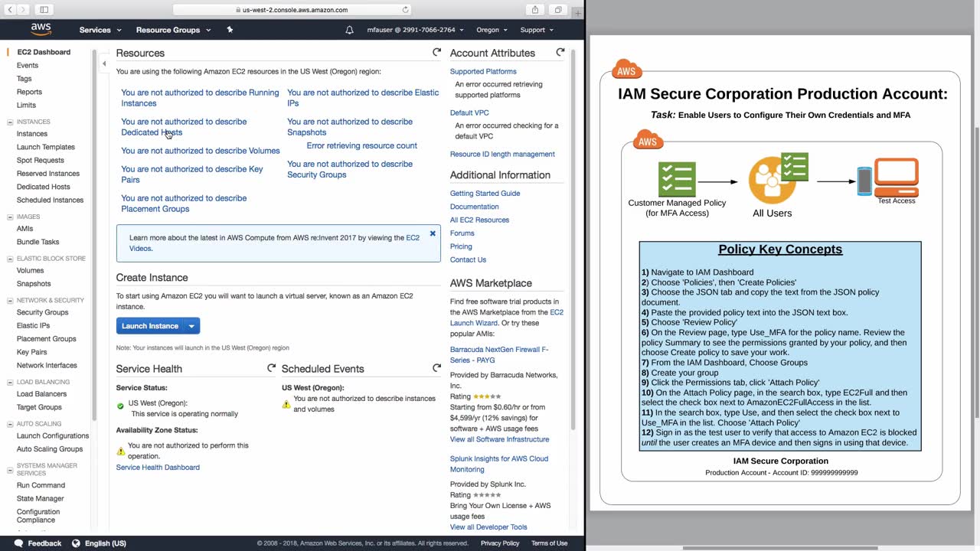Open the Getting Started Guide link
Screen dimensions: 980x551
[x=485, y=194]
